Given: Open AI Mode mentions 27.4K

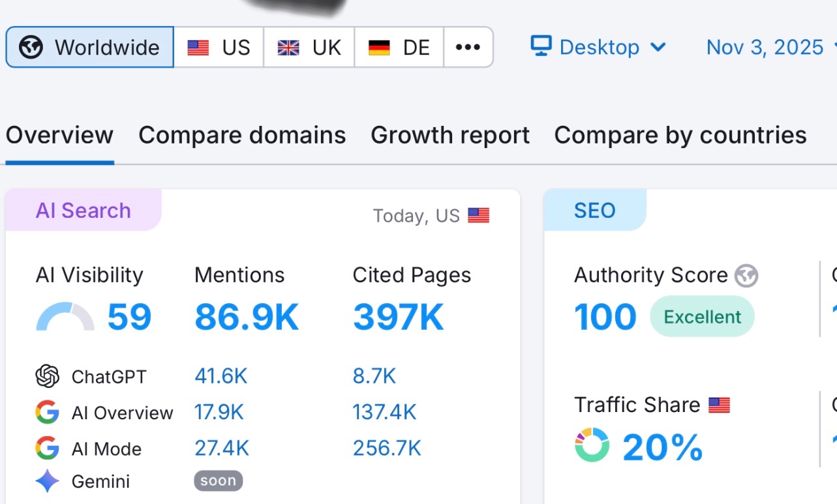Looking at the screenshot, I should (x=222, y=448).
